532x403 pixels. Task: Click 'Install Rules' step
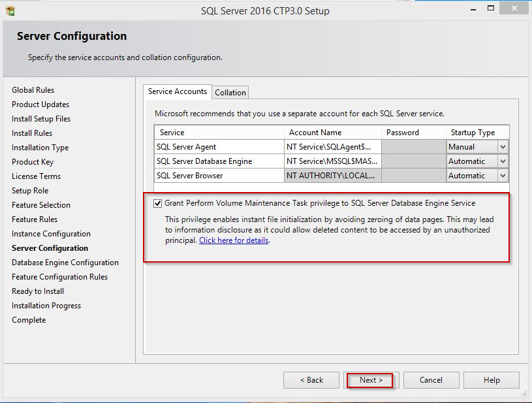(32, 133)
